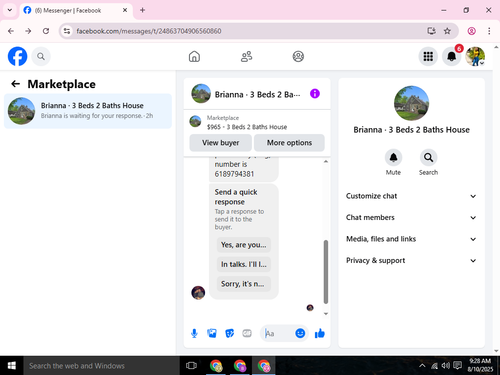
Task: Send a thumbs up like
Action: click(x=320, y=333)
